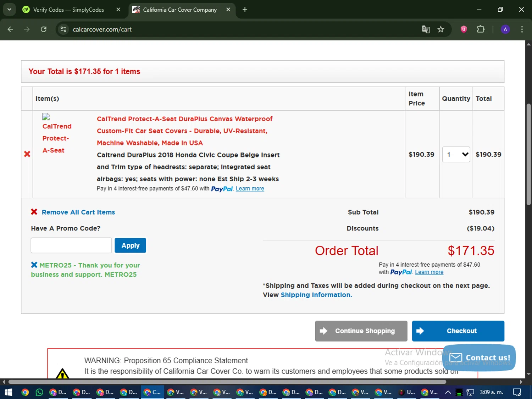Click the Proposition 65 warning triangle icon
The image size is (532, 399).
(62, 374)
